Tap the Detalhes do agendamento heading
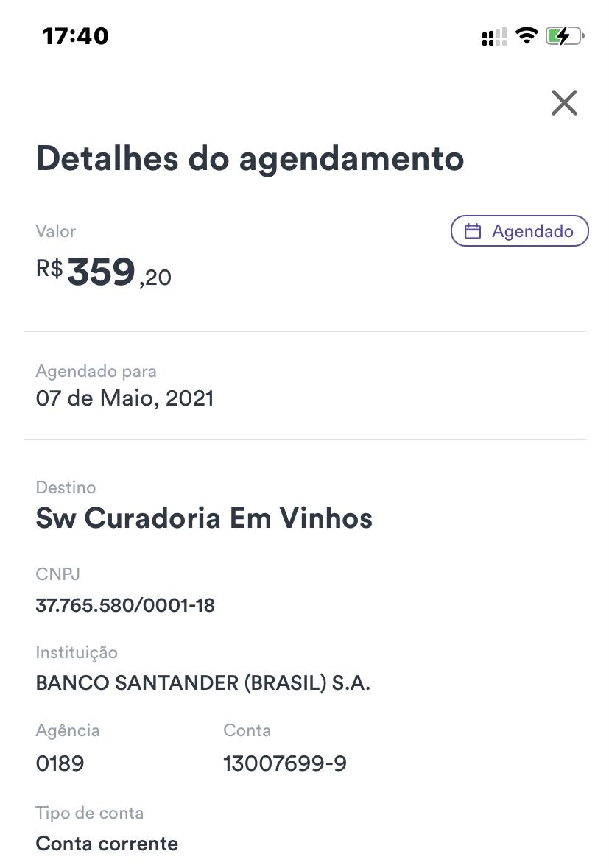Screen dimensions: 609x868 click(x=250, y=159)
